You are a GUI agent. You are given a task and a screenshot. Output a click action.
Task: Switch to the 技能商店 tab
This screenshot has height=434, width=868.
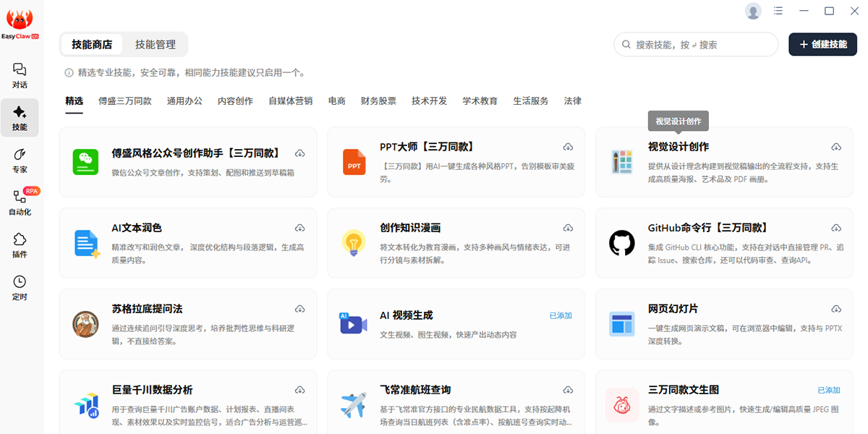pyautogui.click(x=92, y=44)
